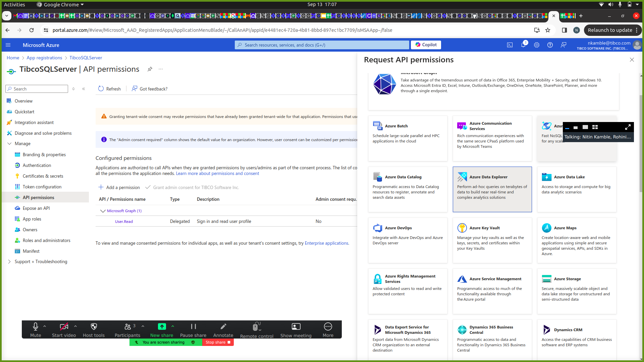The width and height of the screenshot is (644, 362).
Task: Open Manifest in the sidebar
Action: pos(31,251)
